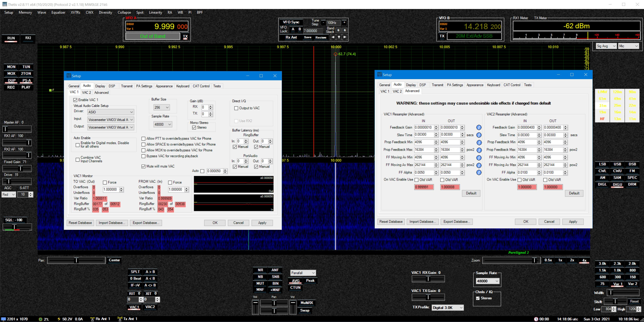Click the band stack left arrow
Viewport: 644px width, 322px height.
333,37
